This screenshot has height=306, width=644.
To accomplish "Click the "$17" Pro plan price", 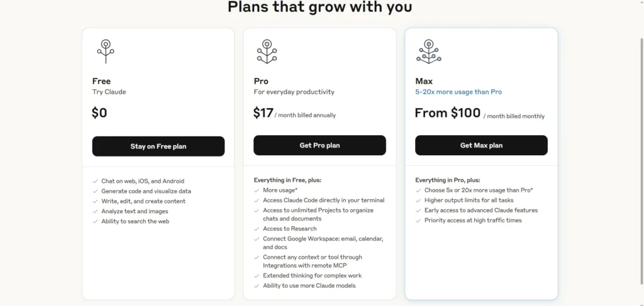I will [264, 113].
